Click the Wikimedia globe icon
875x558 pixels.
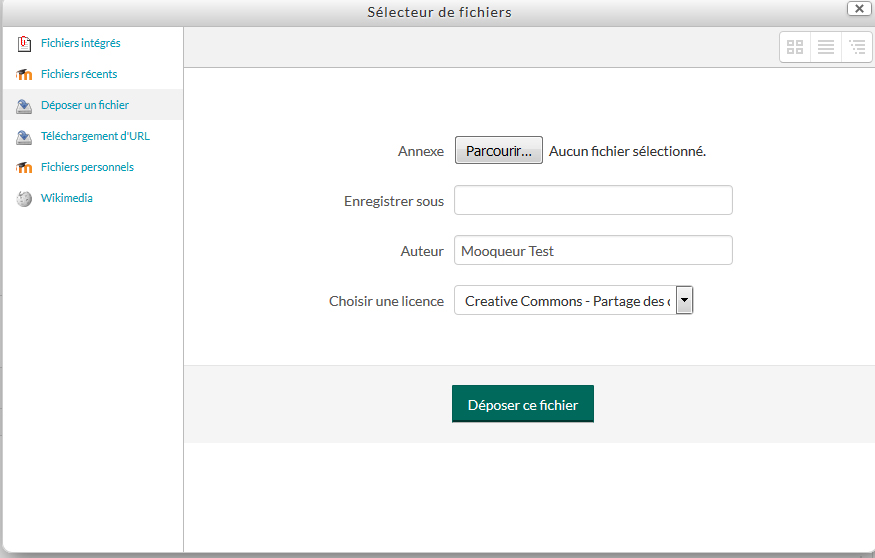coord(24,198)
